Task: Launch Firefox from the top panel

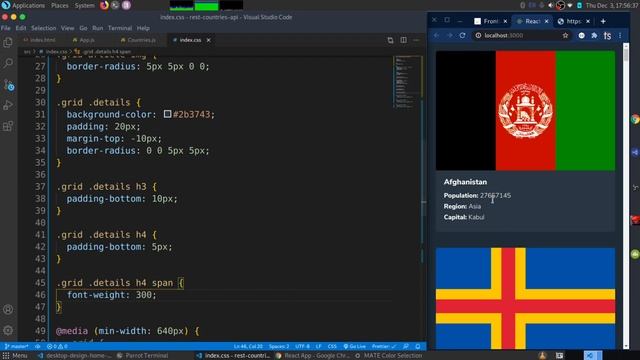Action: click(x=104, y=5)
